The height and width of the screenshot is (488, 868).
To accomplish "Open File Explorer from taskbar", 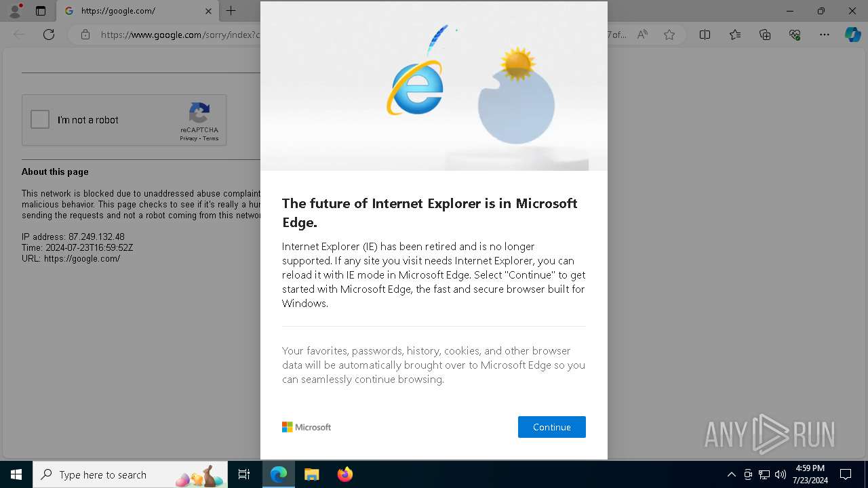I will click(x=311, y=474).
